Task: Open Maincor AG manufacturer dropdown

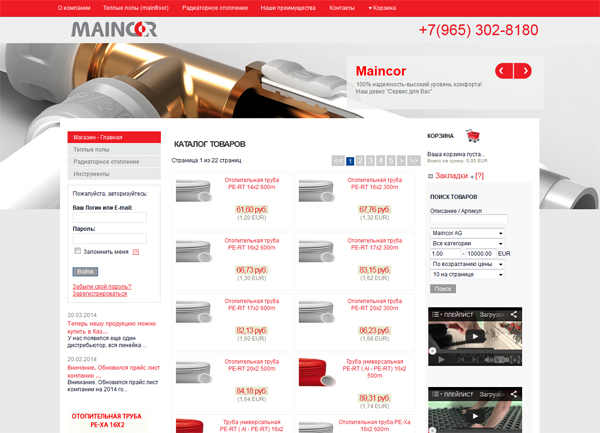Action: pos(467,233)
